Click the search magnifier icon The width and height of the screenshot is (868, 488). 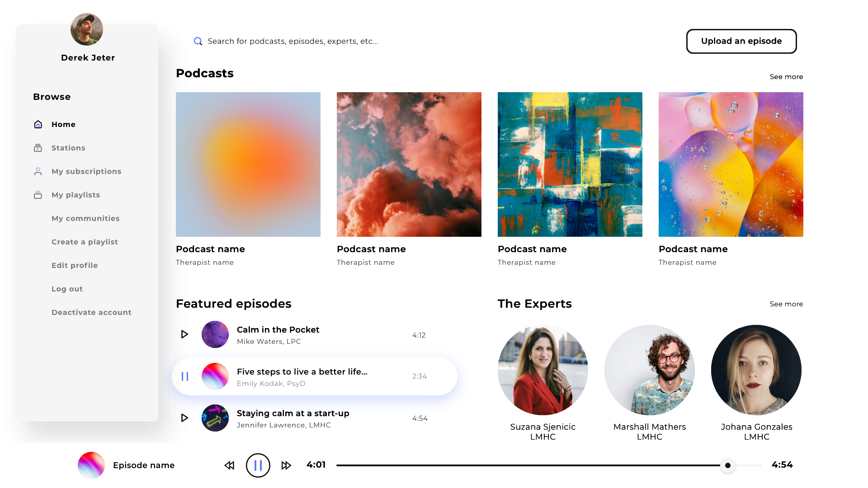tap(198, 41)
